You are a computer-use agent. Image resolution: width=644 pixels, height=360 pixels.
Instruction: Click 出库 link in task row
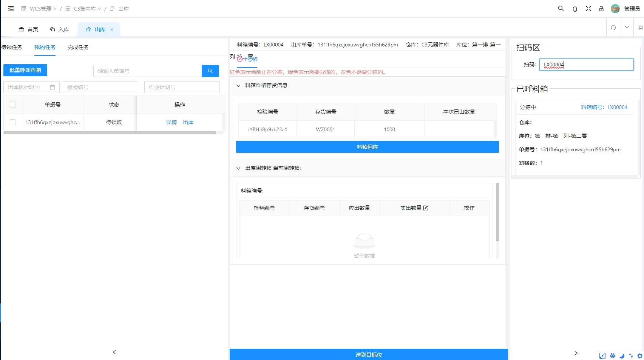pyautogui.click(x=188, y=122)
